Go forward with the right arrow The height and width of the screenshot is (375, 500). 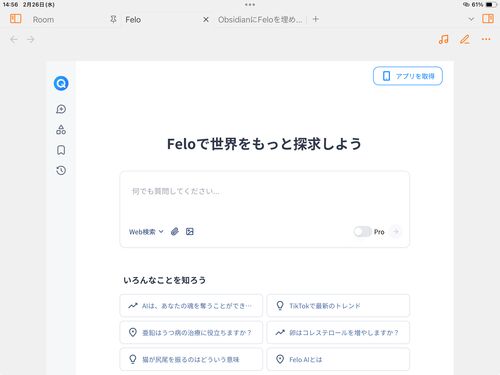tap(31, 39)
